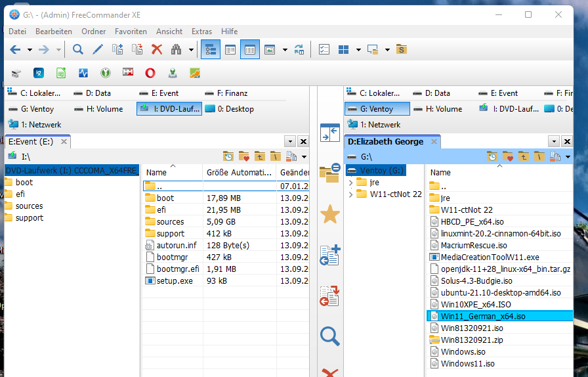Open view mode dropdown after thumbnail icon
The width and height of the screenshot is (588, 377).
tap(285, 49)
